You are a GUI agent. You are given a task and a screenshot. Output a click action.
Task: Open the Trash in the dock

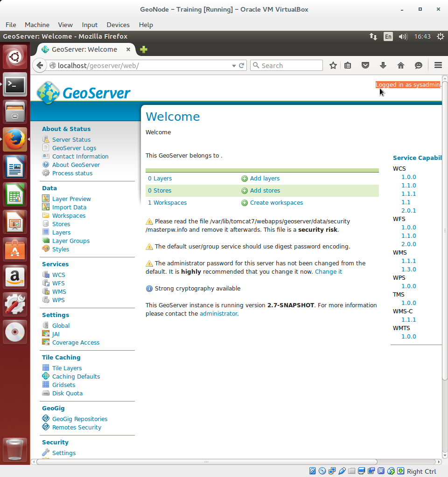(14, 449)
